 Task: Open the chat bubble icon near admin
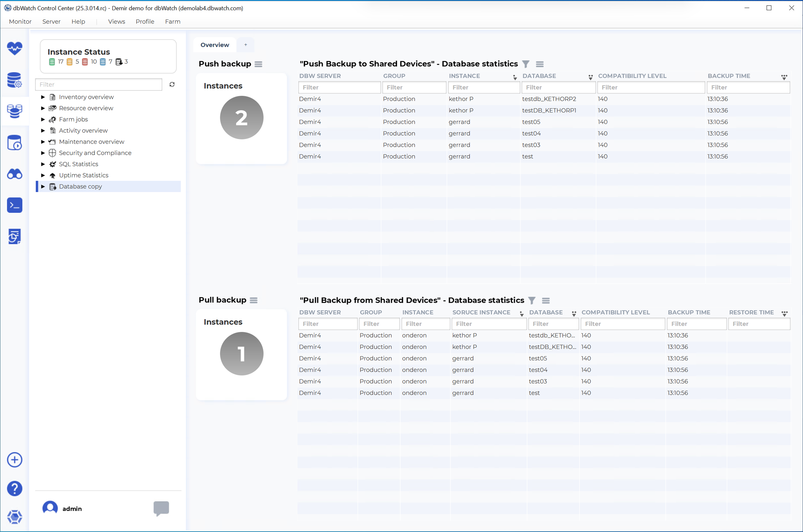(161, 508)
